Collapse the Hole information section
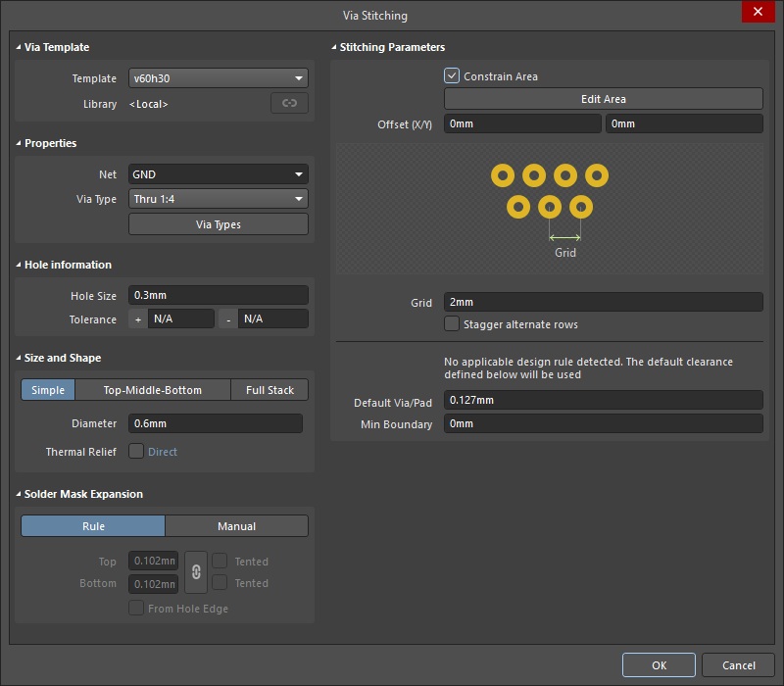Screen dimensions: 784x686 (19, 265)
